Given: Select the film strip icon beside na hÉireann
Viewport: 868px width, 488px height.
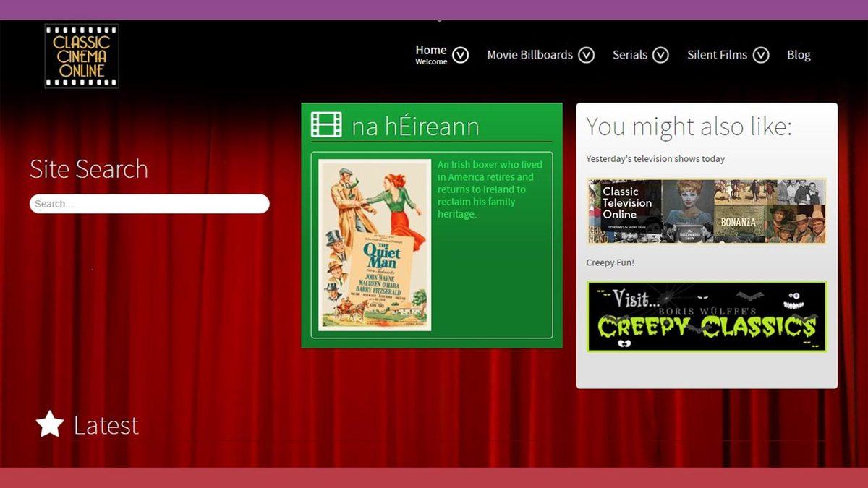Looking at the screenshot, I should click(x=327, y=124).
